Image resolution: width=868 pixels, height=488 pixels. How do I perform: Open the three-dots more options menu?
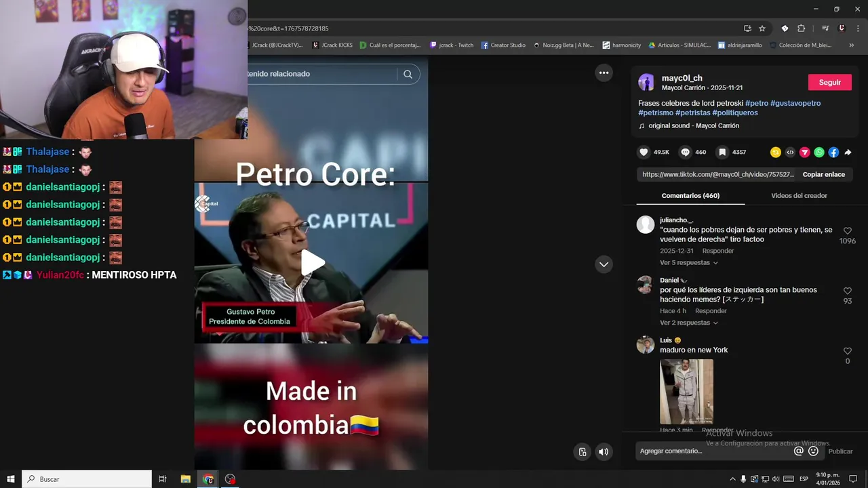[x=604, y=73]
